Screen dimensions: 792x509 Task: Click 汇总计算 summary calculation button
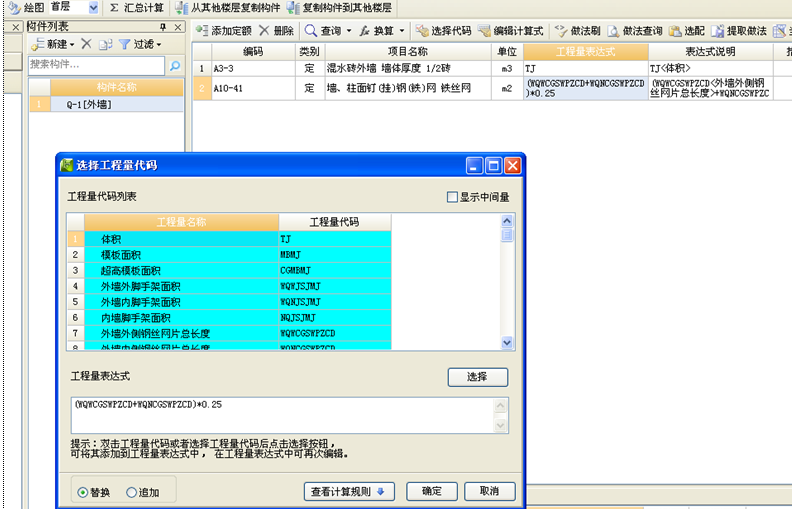[x=137, y=8]
